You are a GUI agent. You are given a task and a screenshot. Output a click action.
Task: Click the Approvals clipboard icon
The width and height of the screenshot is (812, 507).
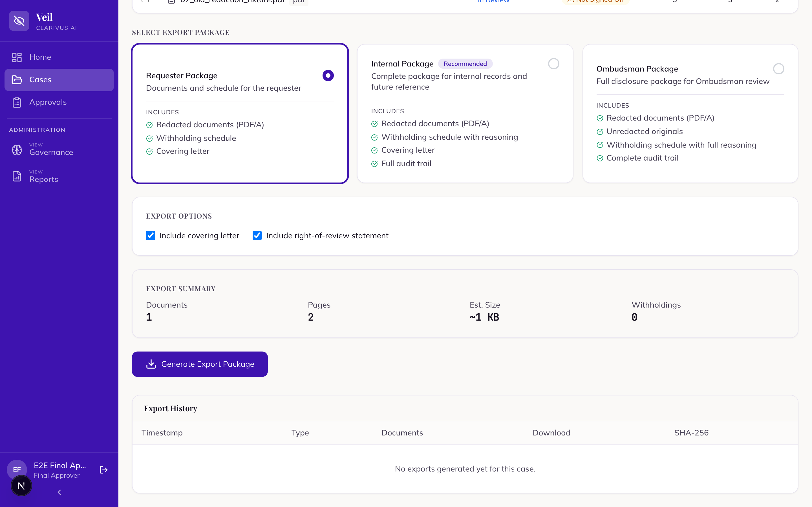[x=17, y=102]
